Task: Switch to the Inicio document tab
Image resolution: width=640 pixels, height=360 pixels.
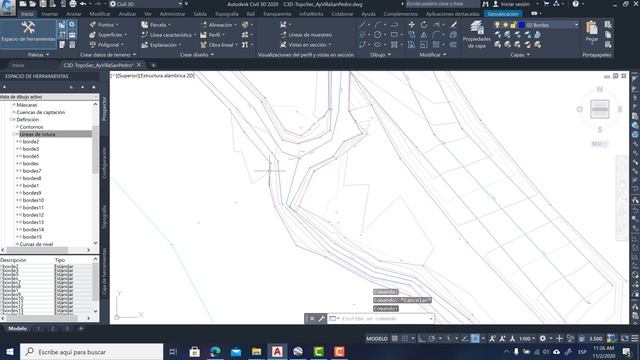Action: 18,65
